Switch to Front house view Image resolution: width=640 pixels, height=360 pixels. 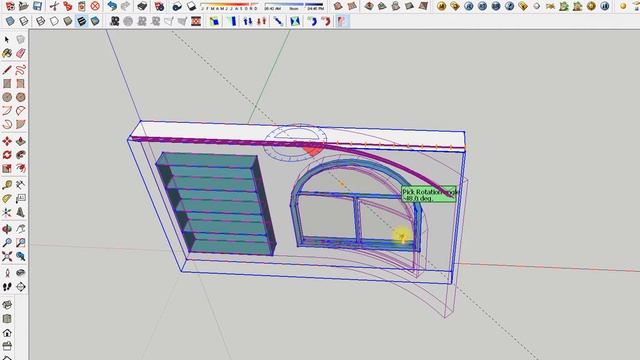click(7, 333)
